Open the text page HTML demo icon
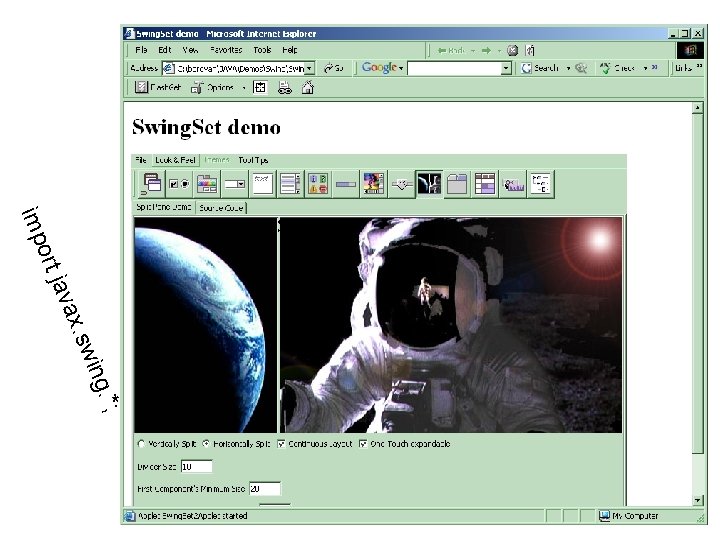This screenshot has height=540, width=720. (263, 184)
